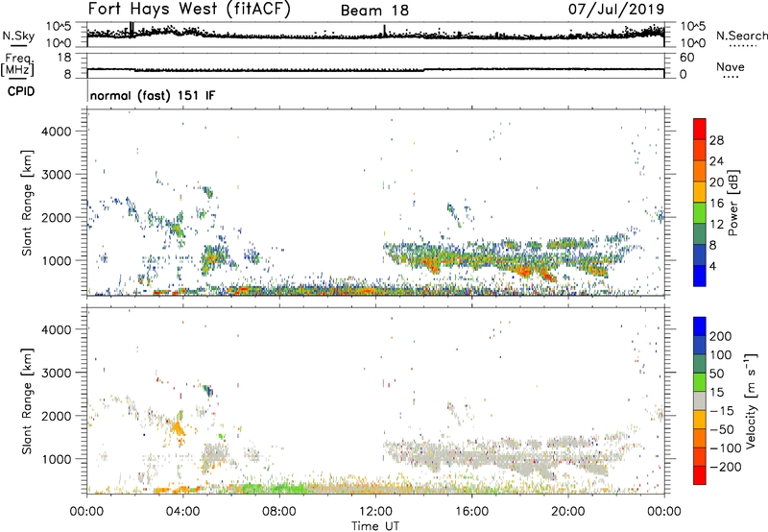The image size is (768, 532).
Task: Click the "-15" label on the Velocity colorbar
Action: 723,411
